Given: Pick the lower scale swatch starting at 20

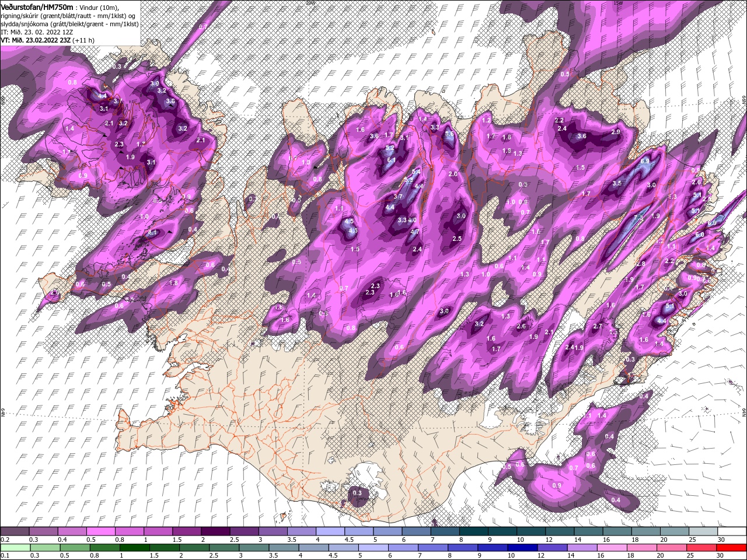Looking at the screenshot, I should click(x=672, y=548).
